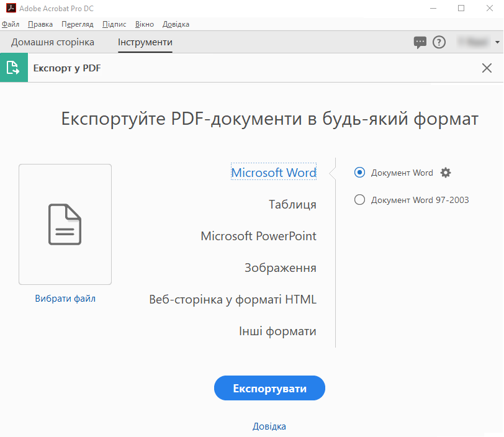The width and height of the screenshot is (504, 437).
Task: Open the Файл menu
Action: click(11, 24)
